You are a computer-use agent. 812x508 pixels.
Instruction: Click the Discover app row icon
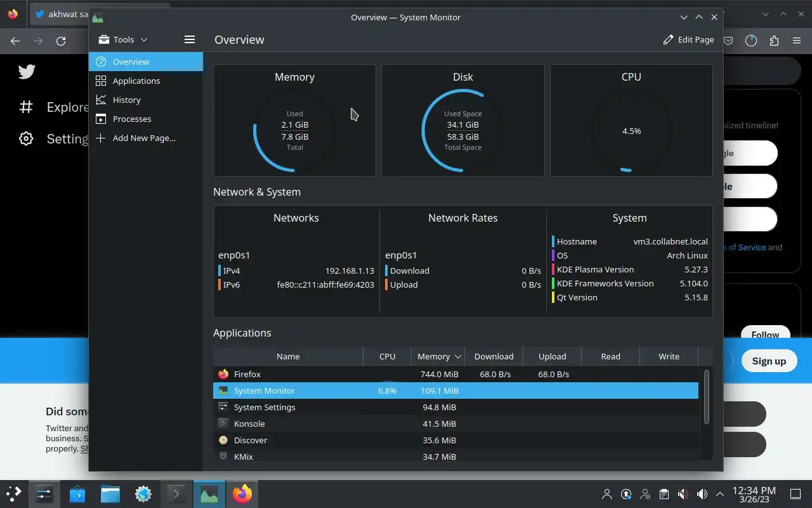point(223,440)
